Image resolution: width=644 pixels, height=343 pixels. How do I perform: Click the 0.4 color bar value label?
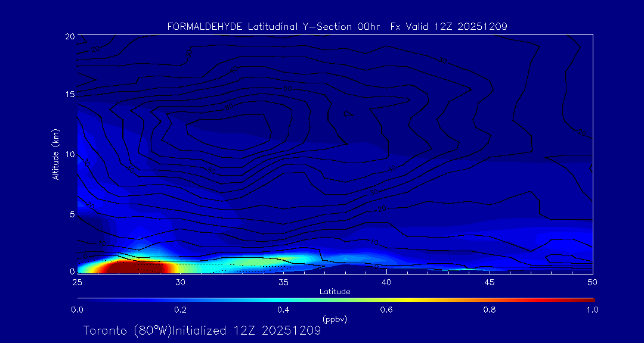(283, 310)
